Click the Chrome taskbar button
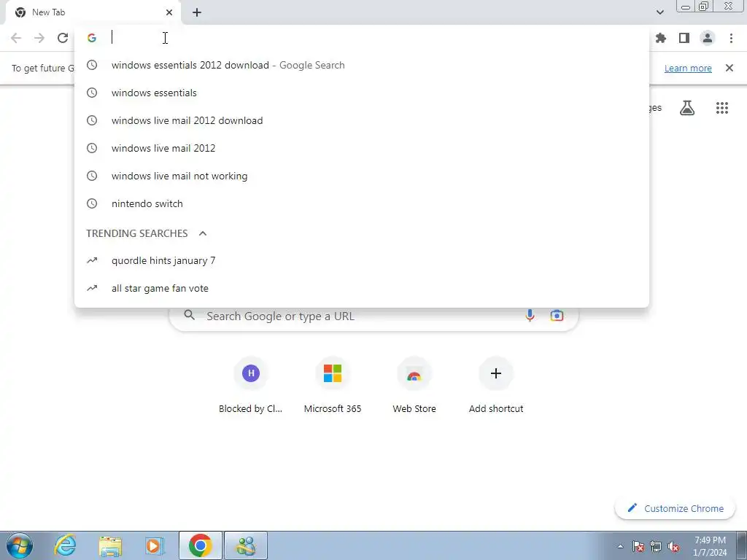This screenshot has height=560, width=747. (x=201, y=545)
